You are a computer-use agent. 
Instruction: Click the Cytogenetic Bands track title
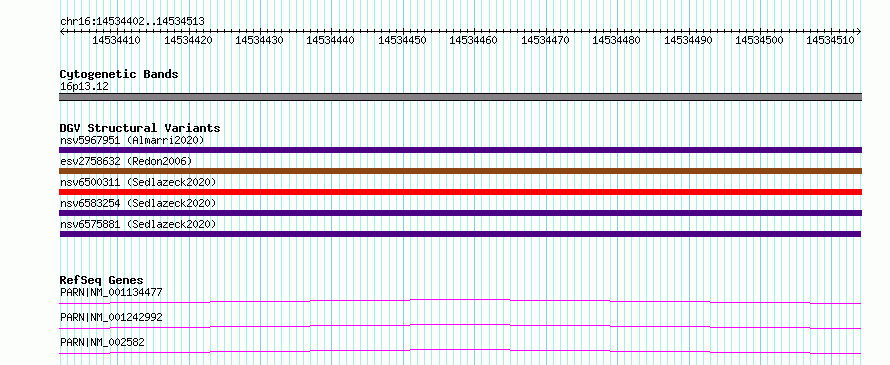point(119,74)
